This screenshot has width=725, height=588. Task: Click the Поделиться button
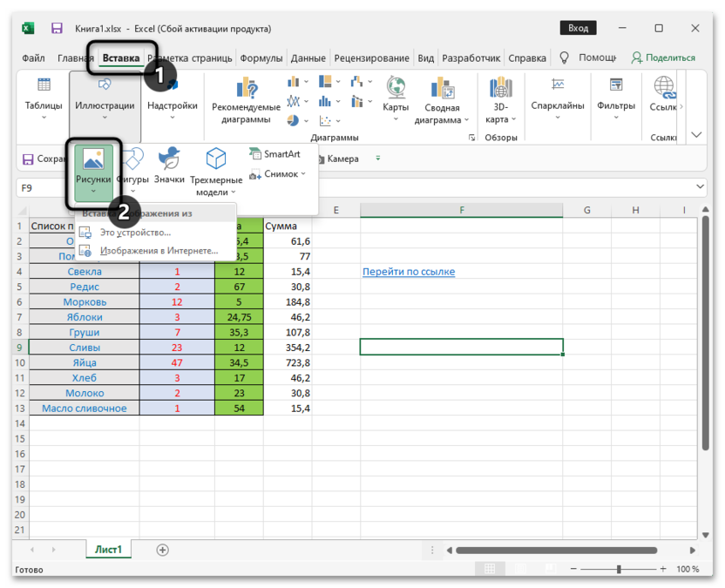click(663, 58)
